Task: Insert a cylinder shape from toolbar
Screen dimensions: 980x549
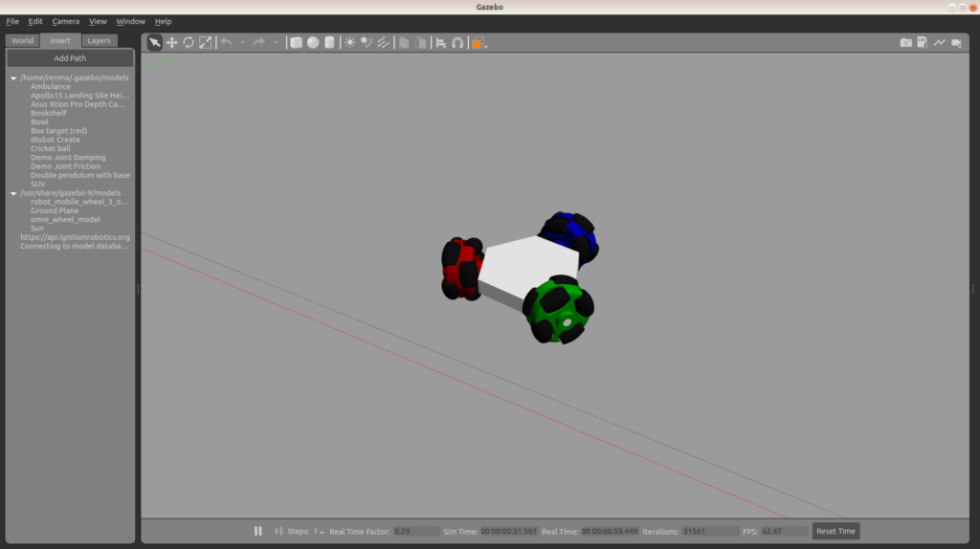Action: point(329,42)
